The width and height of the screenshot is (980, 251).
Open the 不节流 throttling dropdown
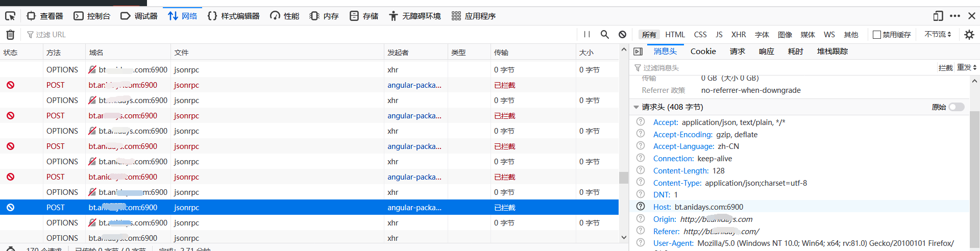[x=938, y=35]
